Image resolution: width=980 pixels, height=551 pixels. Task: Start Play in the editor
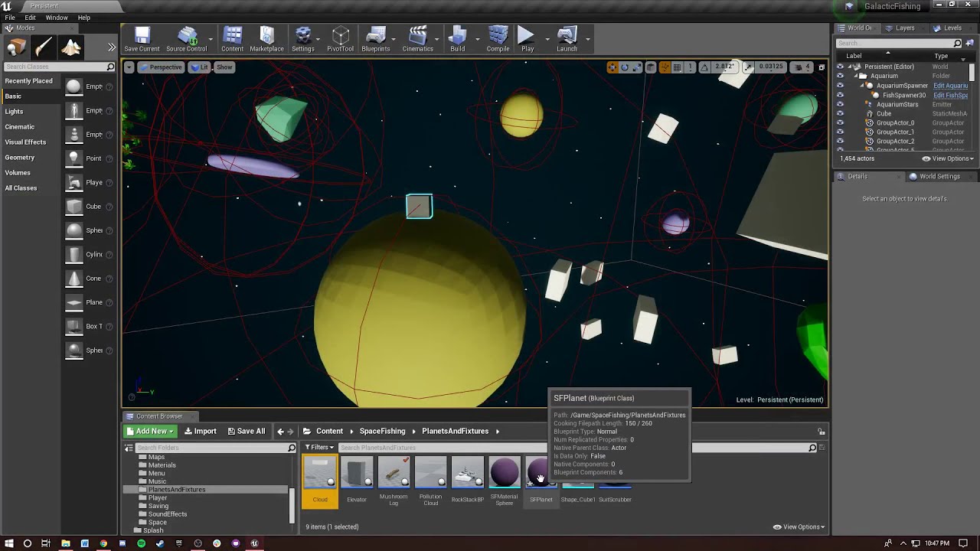527,39
